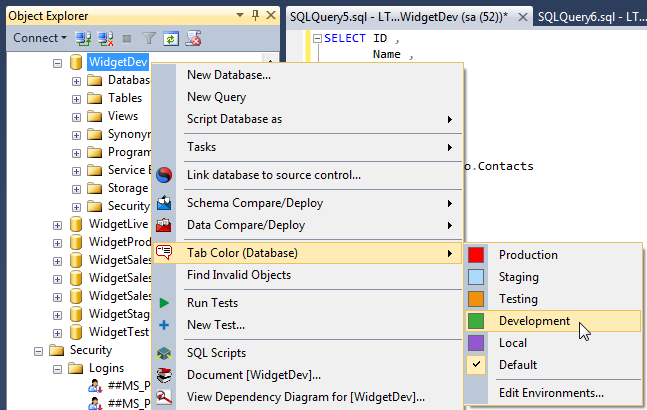Click the blue plus New Test icon
The width and height of the screenshot is (647, 410).
[165, 325]
